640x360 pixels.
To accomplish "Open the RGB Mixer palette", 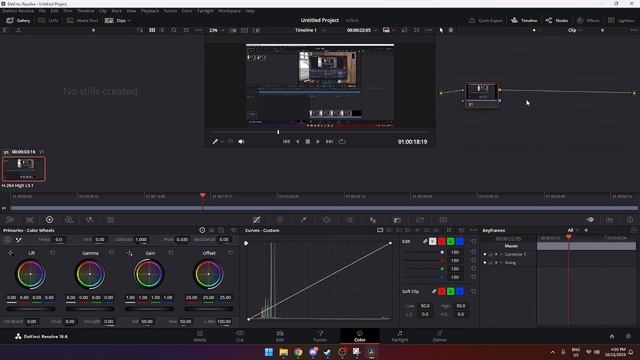I will point(89,220).
